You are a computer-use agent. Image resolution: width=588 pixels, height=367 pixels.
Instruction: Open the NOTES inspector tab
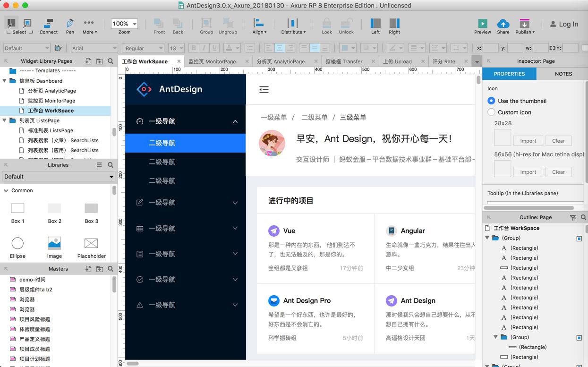pos(563,74)
